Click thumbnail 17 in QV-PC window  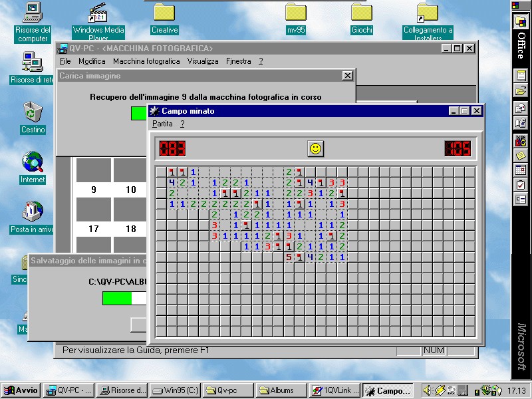coord(94,209)
